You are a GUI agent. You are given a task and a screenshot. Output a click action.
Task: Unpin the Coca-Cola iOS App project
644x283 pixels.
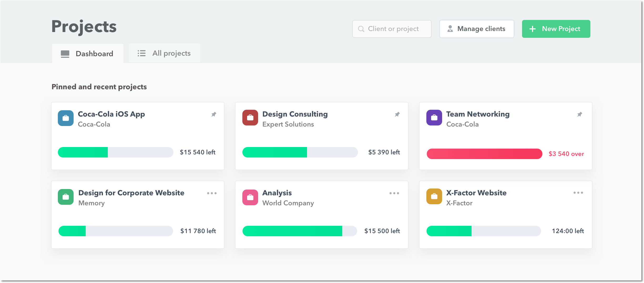[x=214, y=114]
